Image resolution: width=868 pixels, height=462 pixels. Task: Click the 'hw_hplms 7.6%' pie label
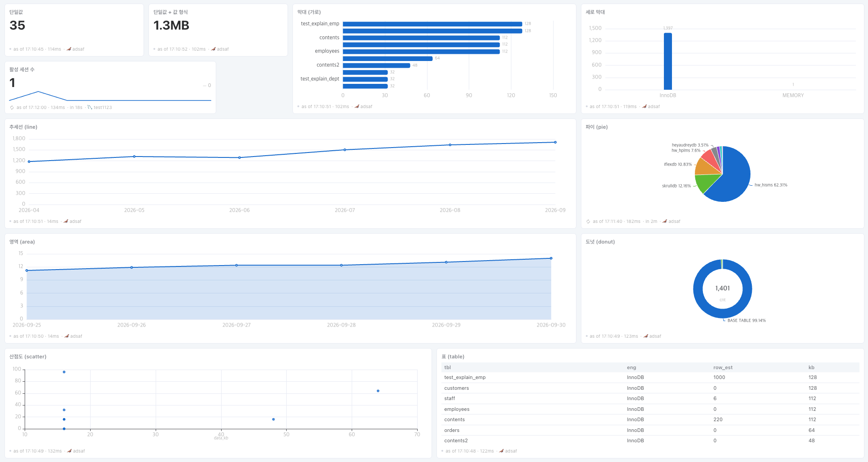point(686,151)
